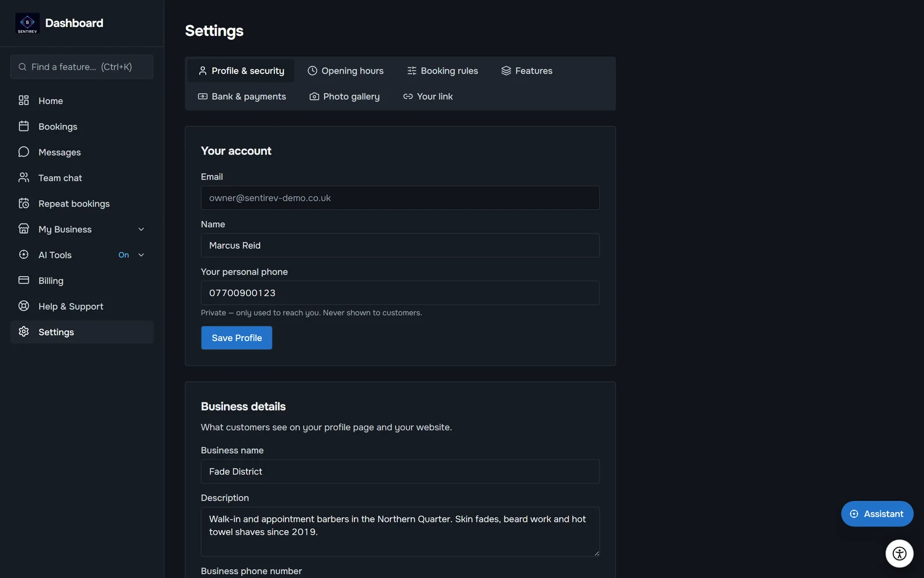Click the "Business details" heading

click(243, 406)
